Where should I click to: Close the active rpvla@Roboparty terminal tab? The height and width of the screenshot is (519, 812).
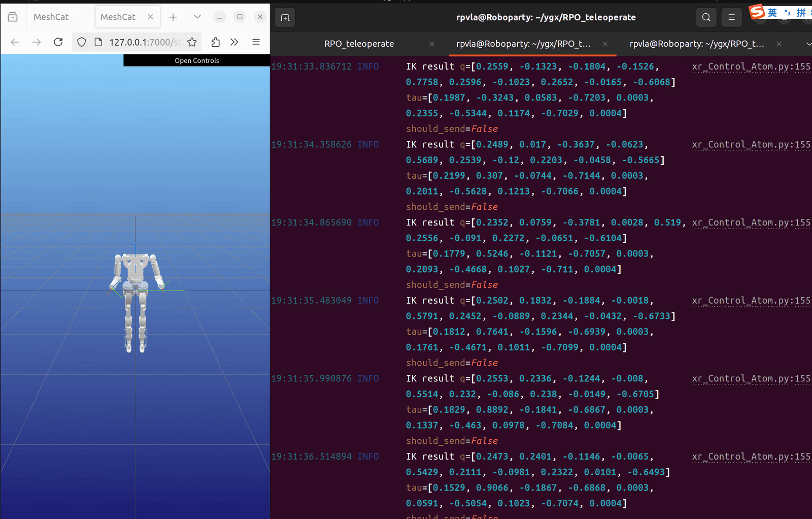(x=605, y=44)
